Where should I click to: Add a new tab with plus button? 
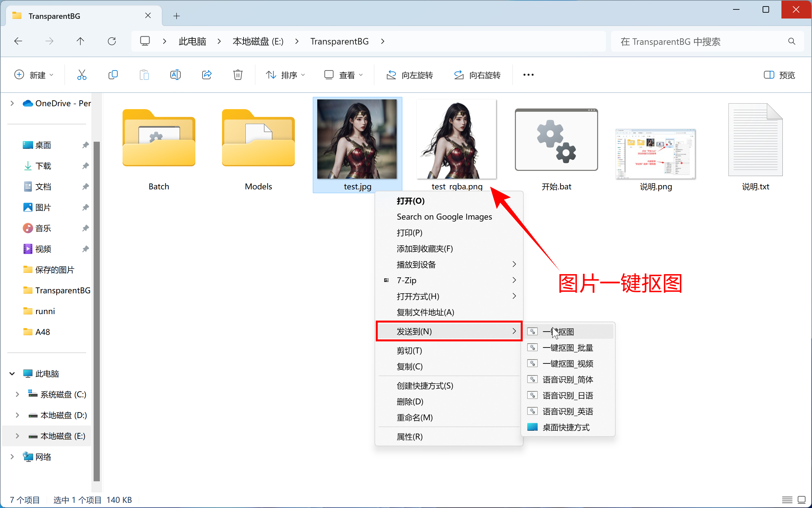177,16
